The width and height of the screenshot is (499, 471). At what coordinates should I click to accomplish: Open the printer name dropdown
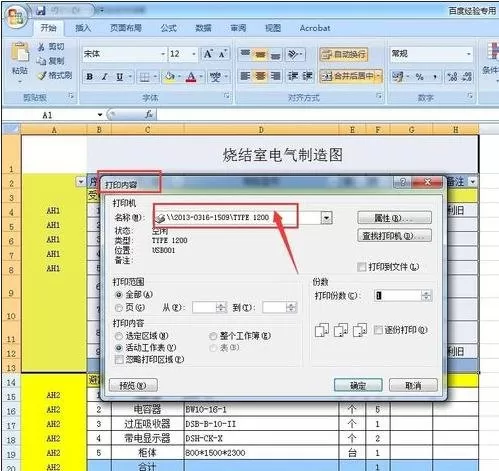tap(326, 218)
